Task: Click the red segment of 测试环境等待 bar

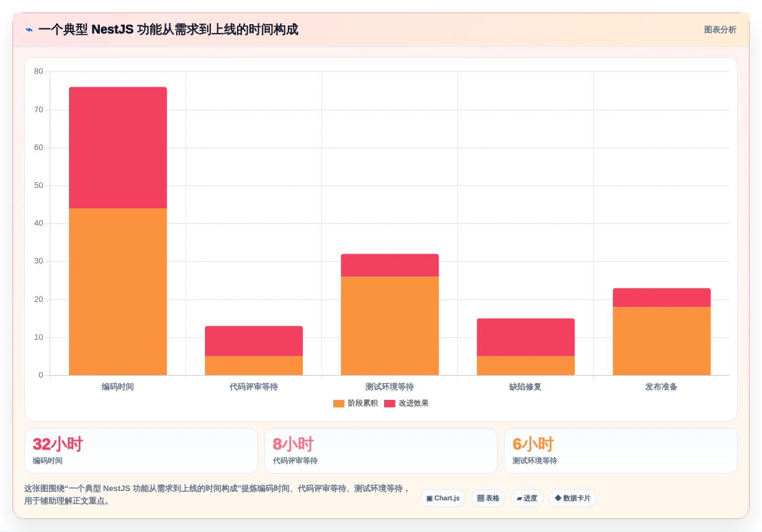Action: point(390,265)
